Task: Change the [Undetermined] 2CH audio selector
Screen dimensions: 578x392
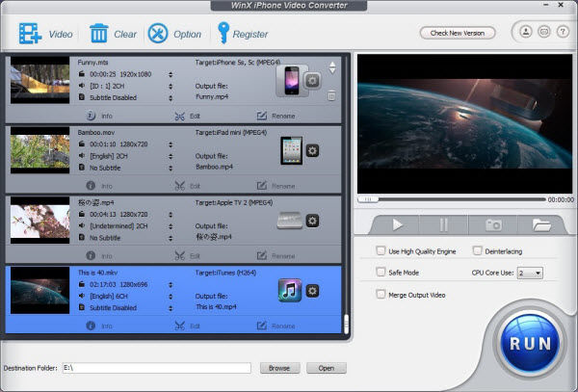Action: (x=171, y=226)
